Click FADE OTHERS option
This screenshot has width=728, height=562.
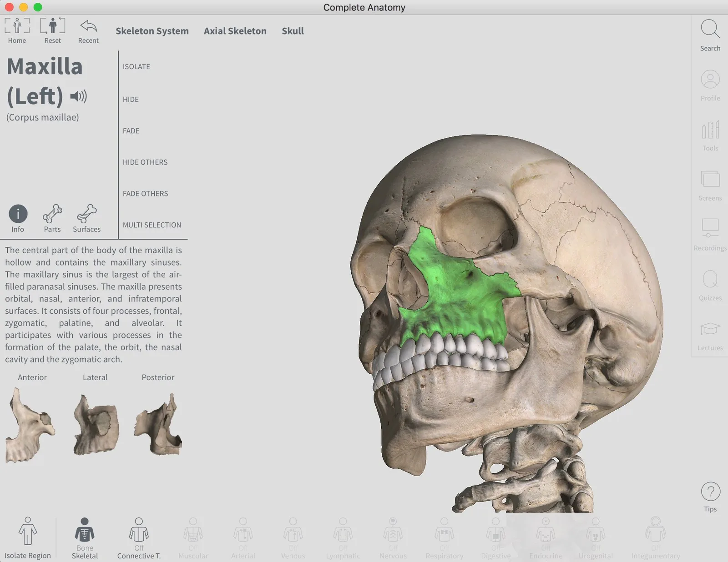tap(146, 193)
